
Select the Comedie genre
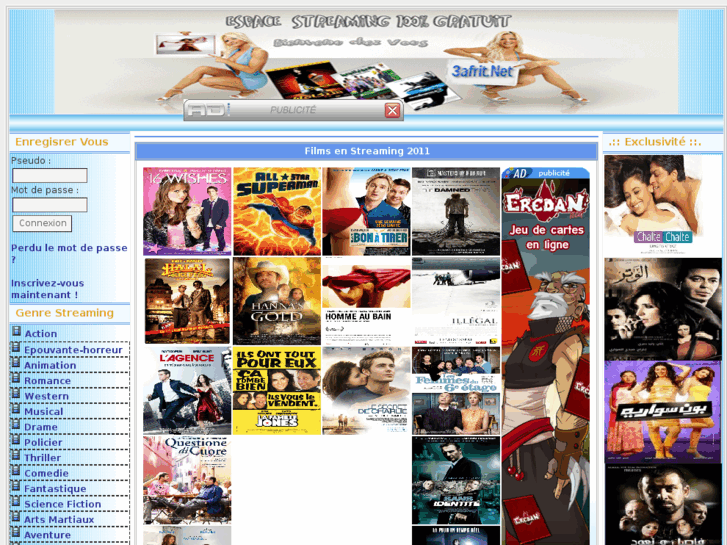tap(46, 473)
